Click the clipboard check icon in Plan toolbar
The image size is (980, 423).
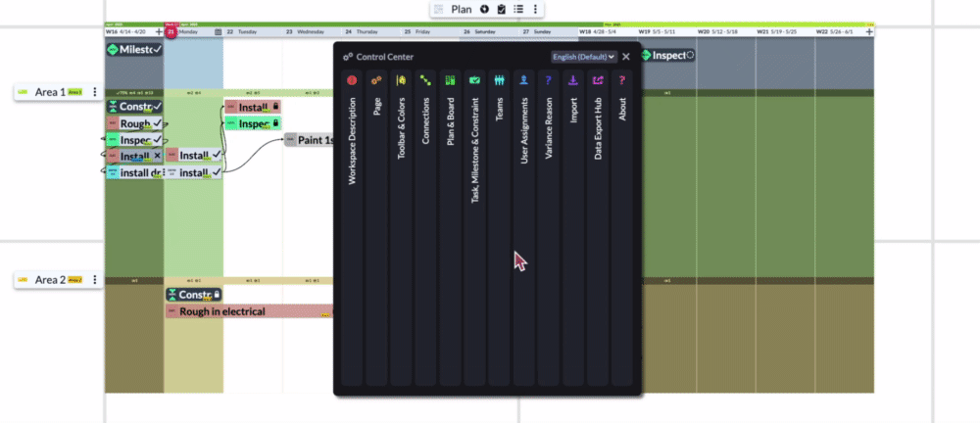501,10
